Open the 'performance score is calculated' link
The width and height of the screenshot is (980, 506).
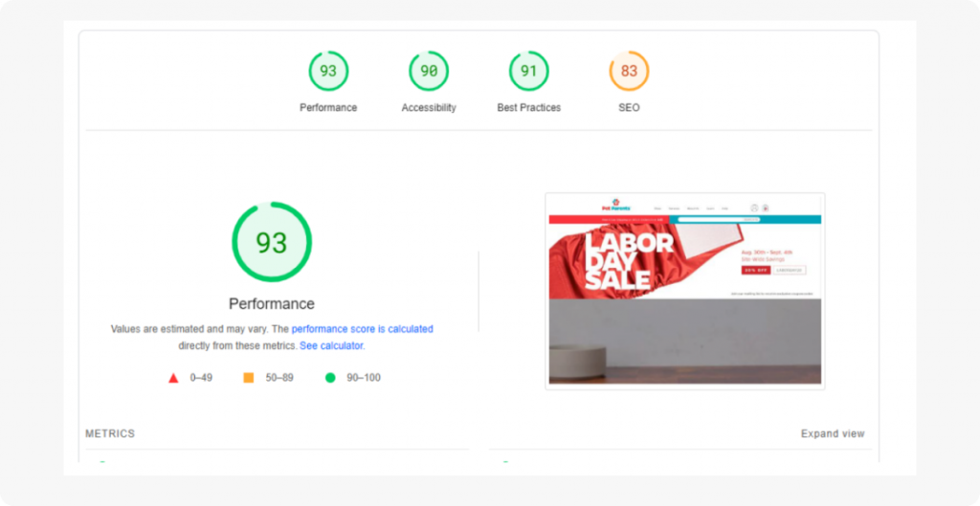pos(362,329)
